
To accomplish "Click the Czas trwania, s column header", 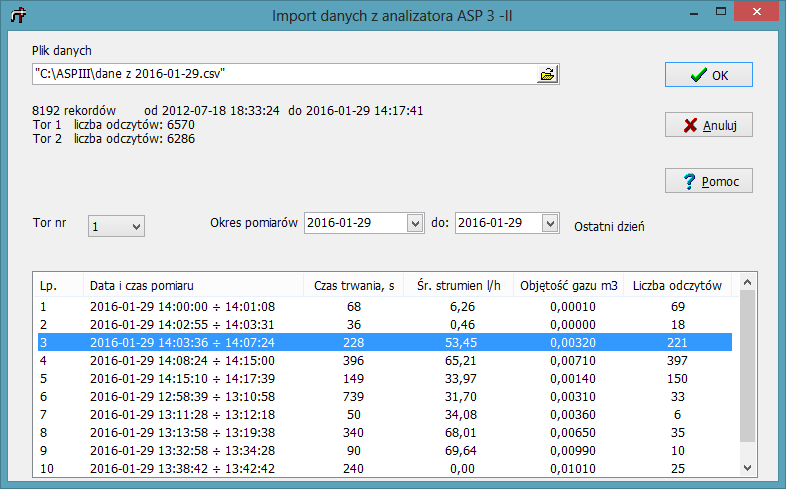I will click(x=354, y=286).
